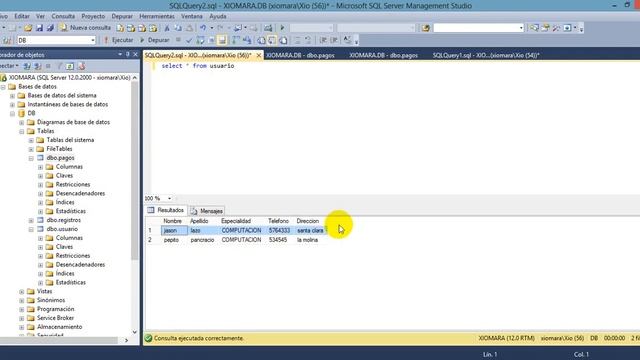Collapse the Tablas folder node
Screen dimensions: 640x360
(22, 131)
